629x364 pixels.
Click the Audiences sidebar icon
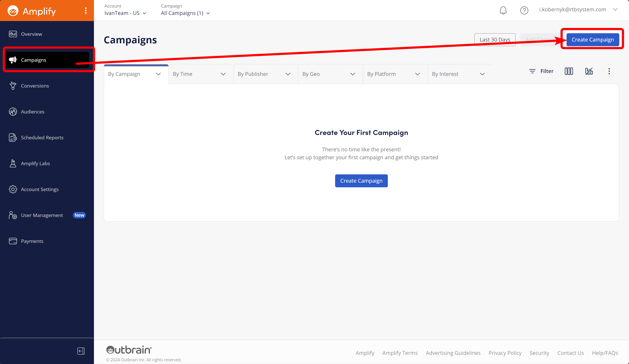pos(13,112)
